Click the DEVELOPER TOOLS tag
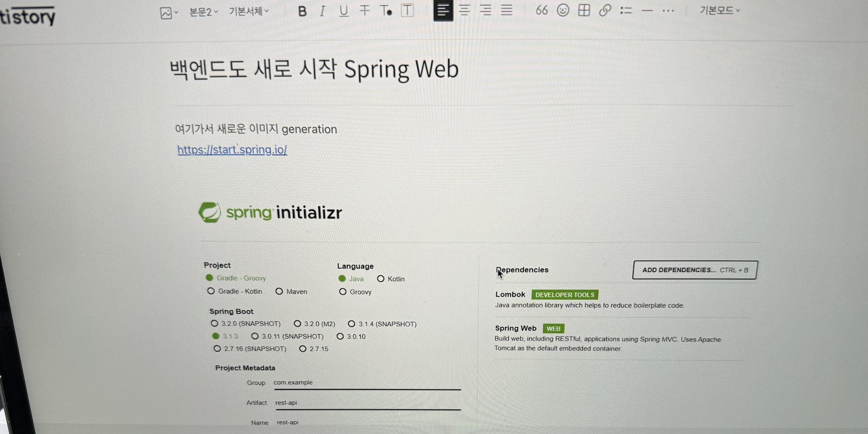Screen dimensions: 868x434 (565, 295)
